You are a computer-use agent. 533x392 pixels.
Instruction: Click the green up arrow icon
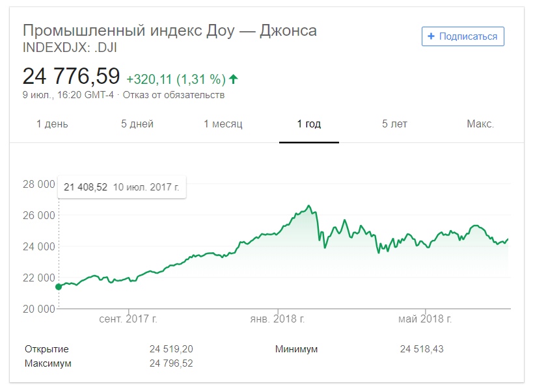click(234, 79)
